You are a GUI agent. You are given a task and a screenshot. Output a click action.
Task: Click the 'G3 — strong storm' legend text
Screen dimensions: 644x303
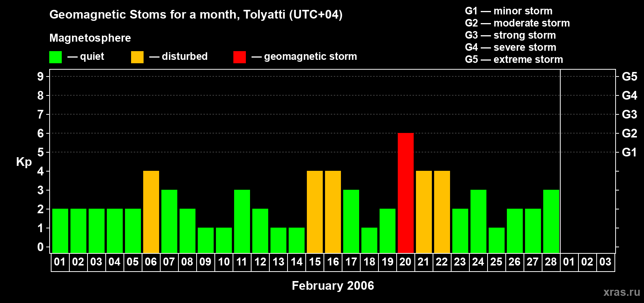coord(510,35)
